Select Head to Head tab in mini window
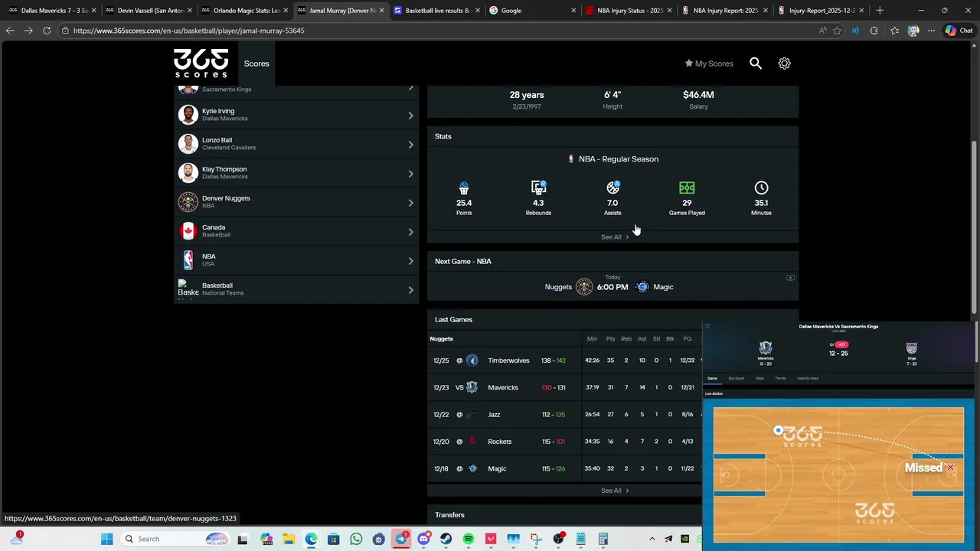This screenshot has width=980, height=551. [808, 378]
